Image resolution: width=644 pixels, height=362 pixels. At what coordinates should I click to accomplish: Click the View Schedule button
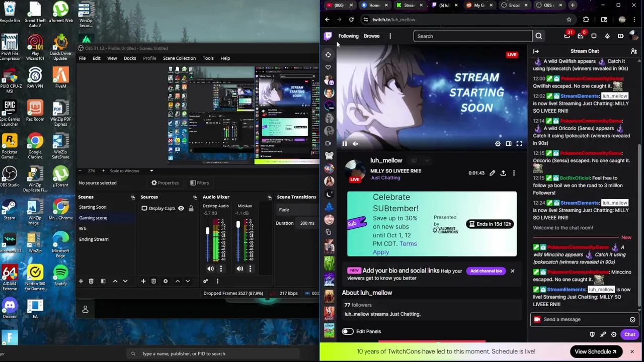tap(595, 351)
